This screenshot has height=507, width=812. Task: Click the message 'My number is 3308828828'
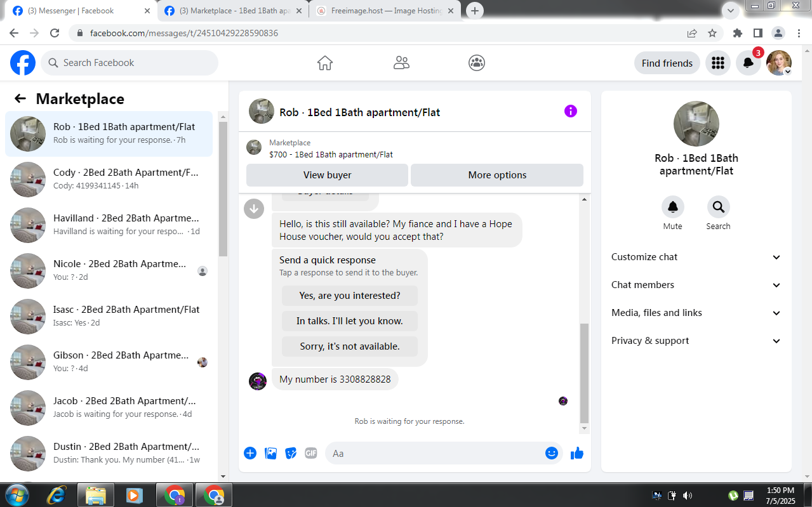click(x=335, y=379)
